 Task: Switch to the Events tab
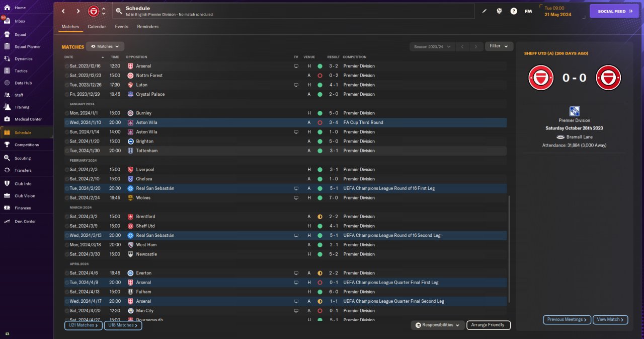pos(121,27)
